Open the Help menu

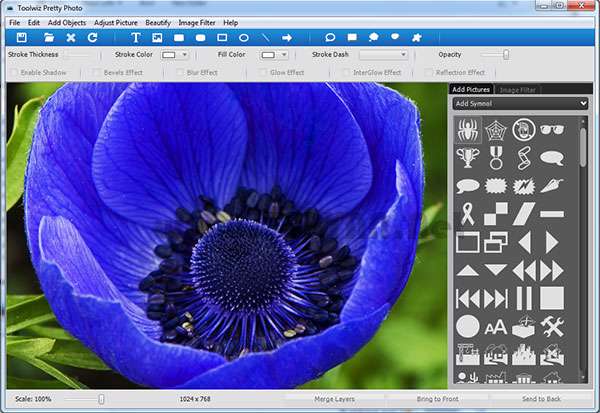231,23
